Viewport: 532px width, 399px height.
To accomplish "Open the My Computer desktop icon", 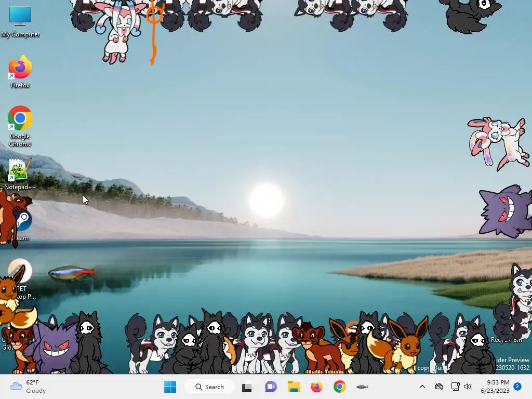I will point(20,22).
